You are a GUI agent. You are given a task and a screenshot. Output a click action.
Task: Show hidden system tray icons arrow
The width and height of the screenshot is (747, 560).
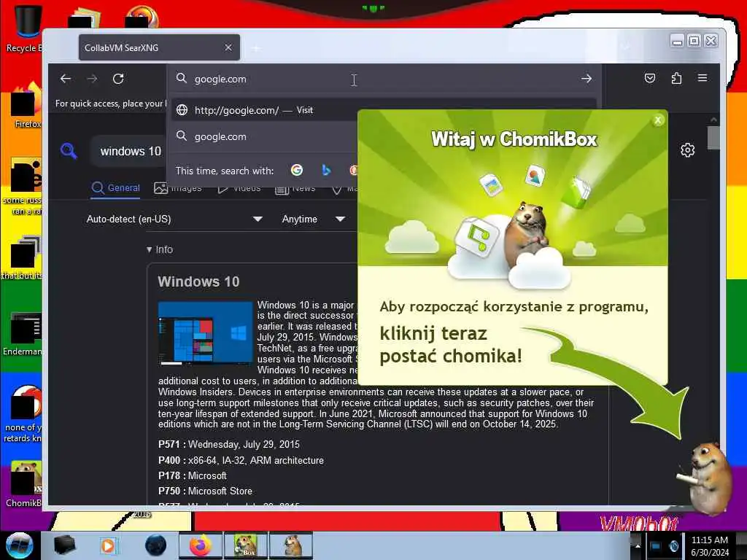(638, 546)
